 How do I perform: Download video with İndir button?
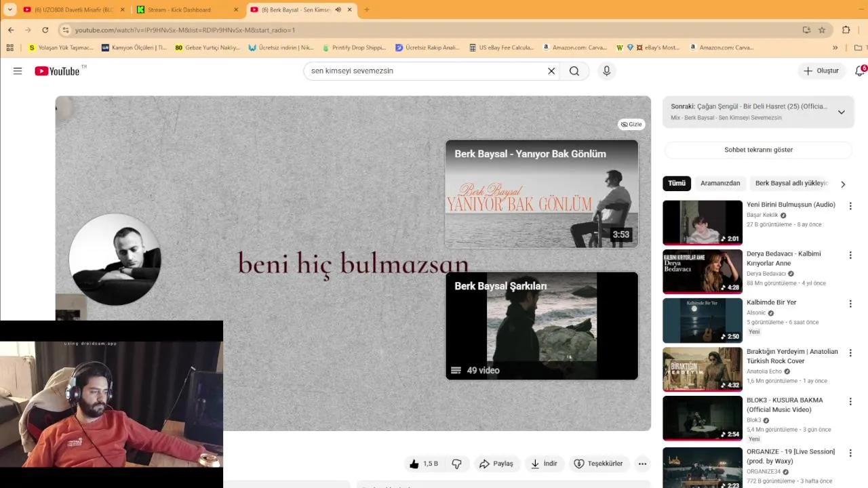[544, 464]
